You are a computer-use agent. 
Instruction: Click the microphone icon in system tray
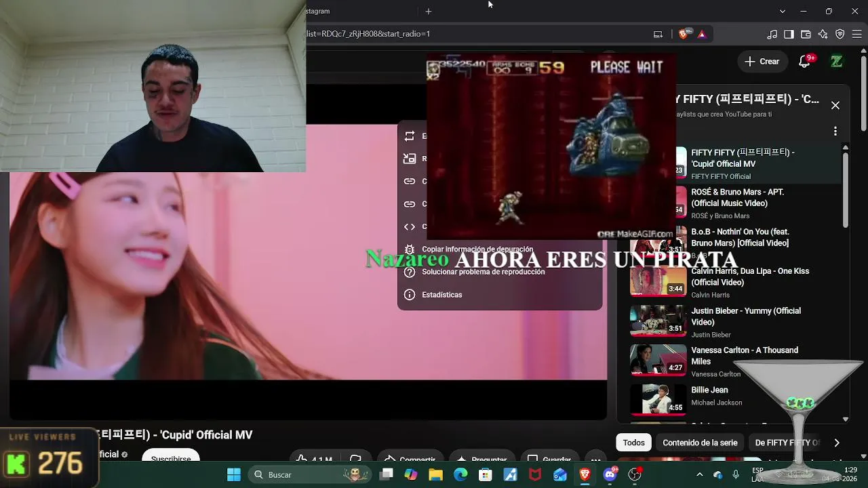click(736, 474)
